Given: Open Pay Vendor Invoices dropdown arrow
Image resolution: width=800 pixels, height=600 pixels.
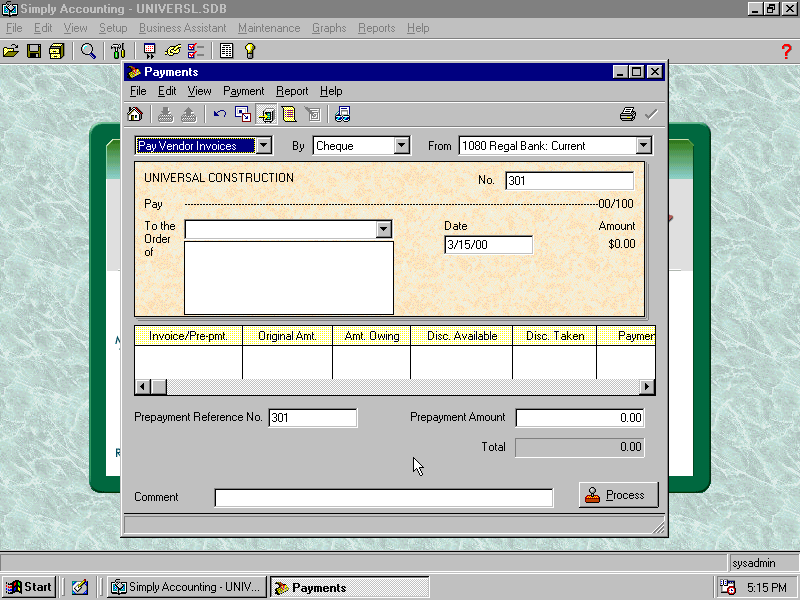Looking at the screenshot, I should 263,145.
